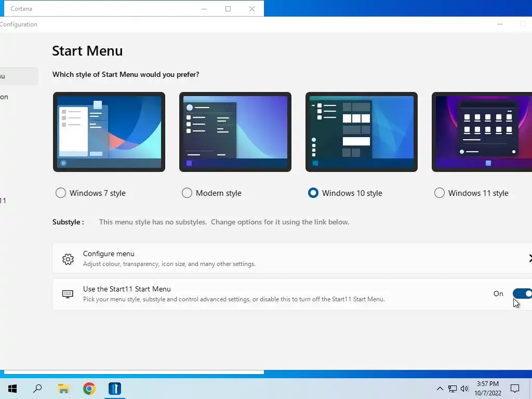Minimize the Start11 Configuration window

point(500,24)
